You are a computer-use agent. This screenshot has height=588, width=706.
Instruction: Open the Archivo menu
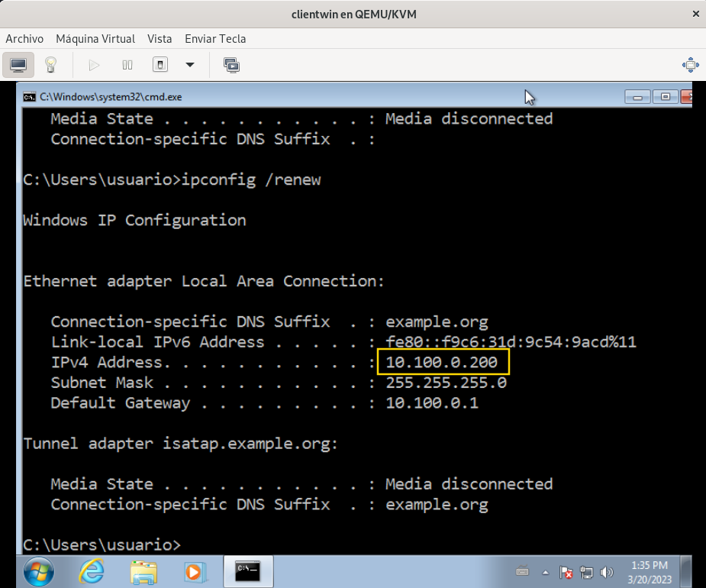tap(24, 38)
